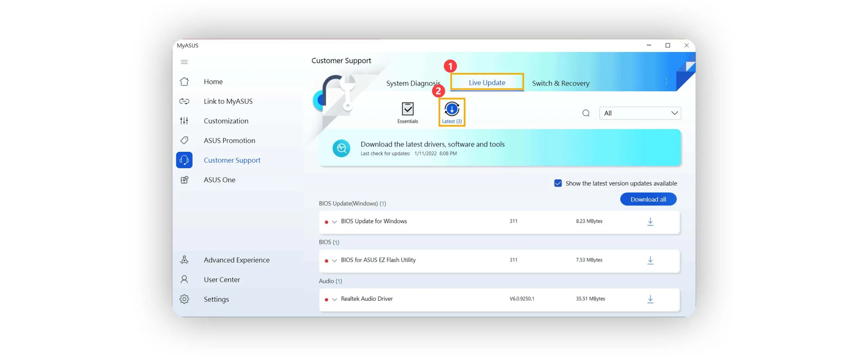Open the Switch & Recovery tab
This screenshot has width=868, height=356.
pos(560,83)
